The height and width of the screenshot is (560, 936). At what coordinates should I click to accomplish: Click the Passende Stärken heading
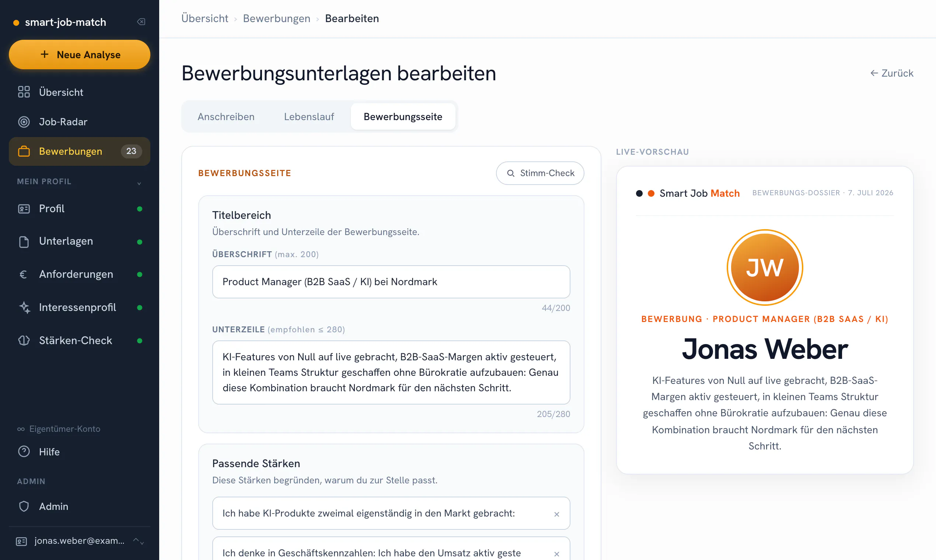point(256,463)
